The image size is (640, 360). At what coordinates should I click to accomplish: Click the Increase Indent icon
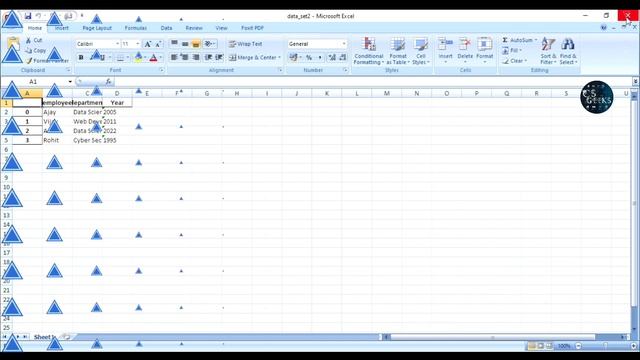[219, 58]
